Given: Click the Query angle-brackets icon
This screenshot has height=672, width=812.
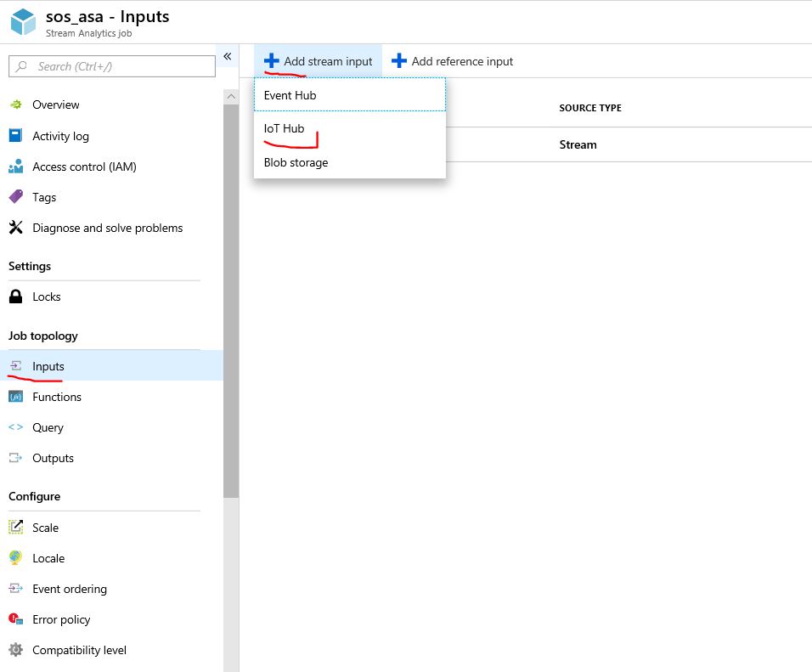Looking at the screenshot, I should pos(15,427).
